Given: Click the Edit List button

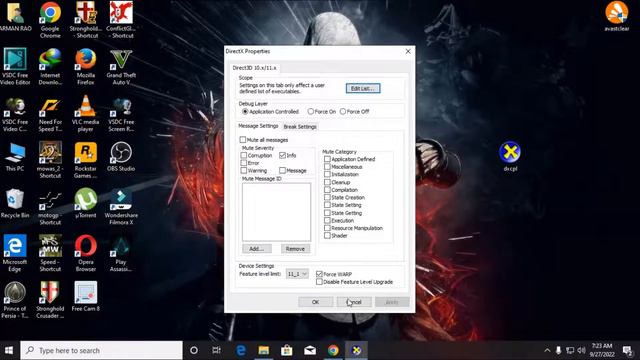Looking at the screenshot, I should click(363, 88).
